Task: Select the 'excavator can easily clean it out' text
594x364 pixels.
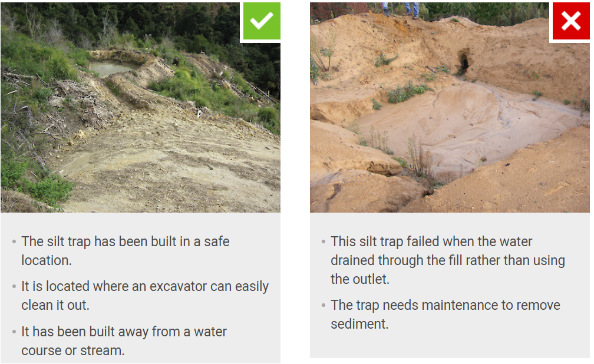Action: 145,296
